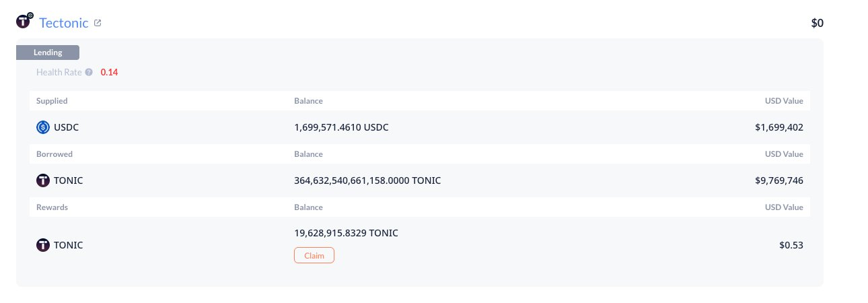
Task: Click the USDC coin icon in Supplied
Action: pyautogui.click(x=43, y=127)
